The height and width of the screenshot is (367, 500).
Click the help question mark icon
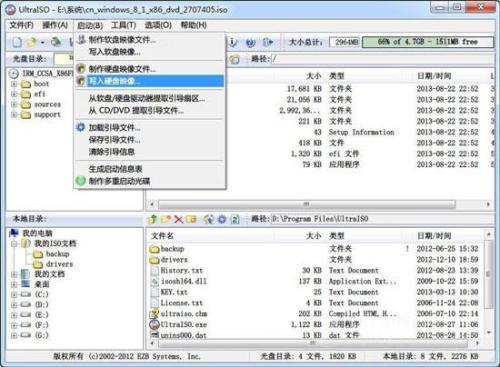(x=251, y=42)
